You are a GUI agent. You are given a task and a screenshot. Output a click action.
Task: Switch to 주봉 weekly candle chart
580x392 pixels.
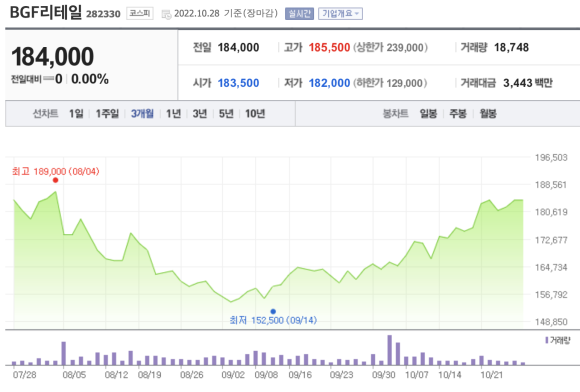pos(458,114)
